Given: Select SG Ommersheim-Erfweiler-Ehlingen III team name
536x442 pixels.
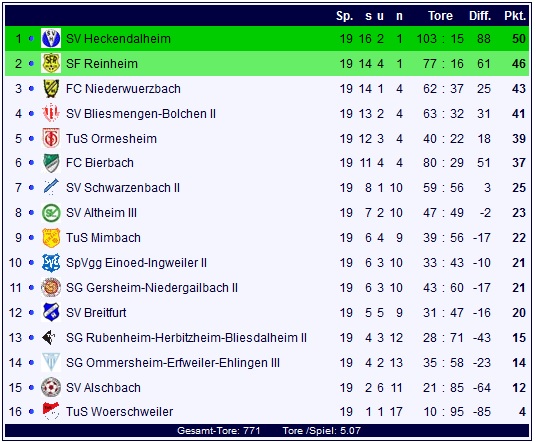Looking at the screenshot, I should coord(173,363).
